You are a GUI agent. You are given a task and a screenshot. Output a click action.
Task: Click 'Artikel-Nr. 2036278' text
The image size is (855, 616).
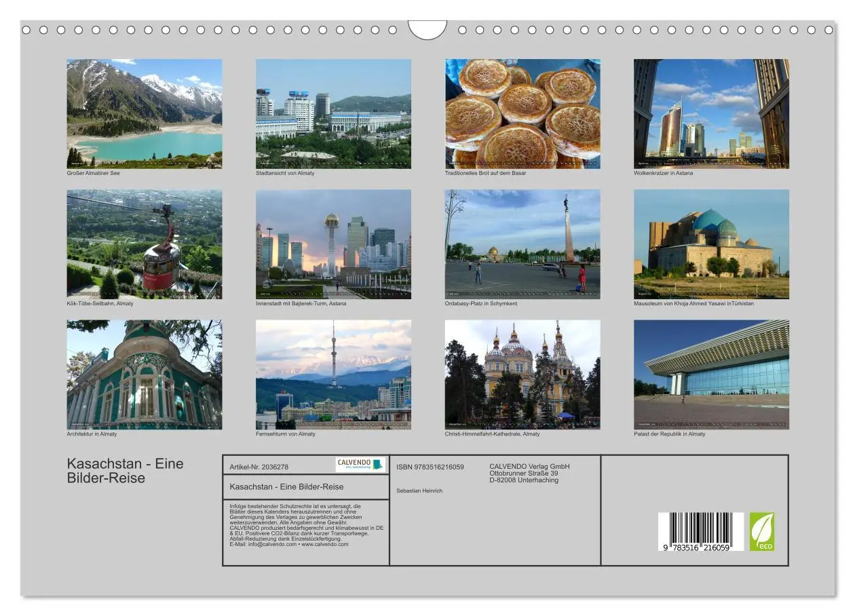pos(259,467)
